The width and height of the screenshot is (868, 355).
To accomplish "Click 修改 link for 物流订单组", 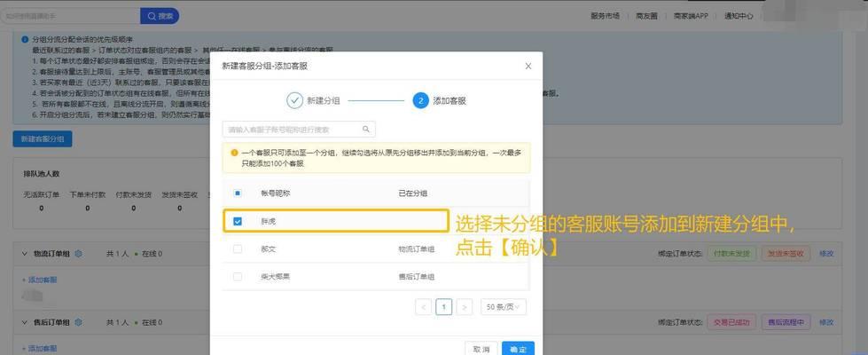I will 826,254.
